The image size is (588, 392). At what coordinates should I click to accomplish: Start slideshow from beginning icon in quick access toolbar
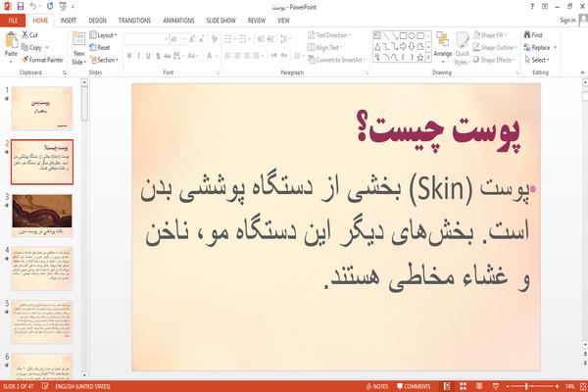coord(63,6)
